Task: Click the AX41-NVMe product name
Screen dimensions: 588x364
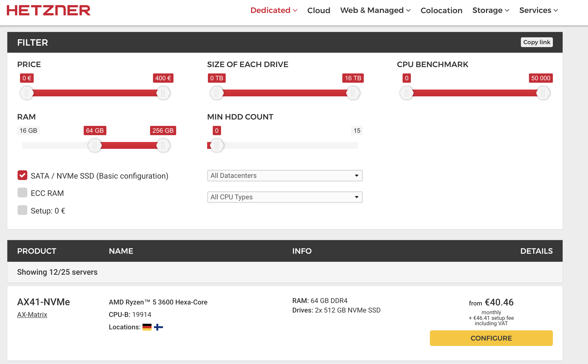Action: point(43,302)
